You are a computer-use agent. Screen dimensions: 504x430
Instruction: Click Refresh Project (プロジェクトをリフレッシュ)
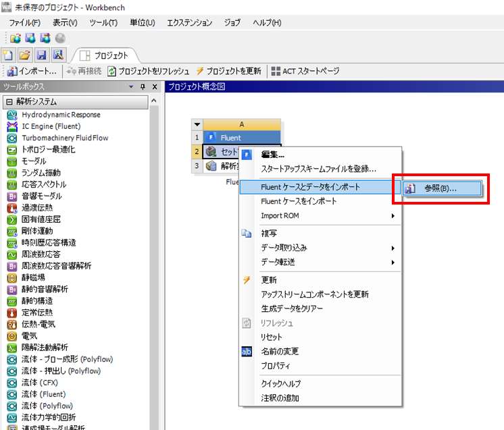148,71
